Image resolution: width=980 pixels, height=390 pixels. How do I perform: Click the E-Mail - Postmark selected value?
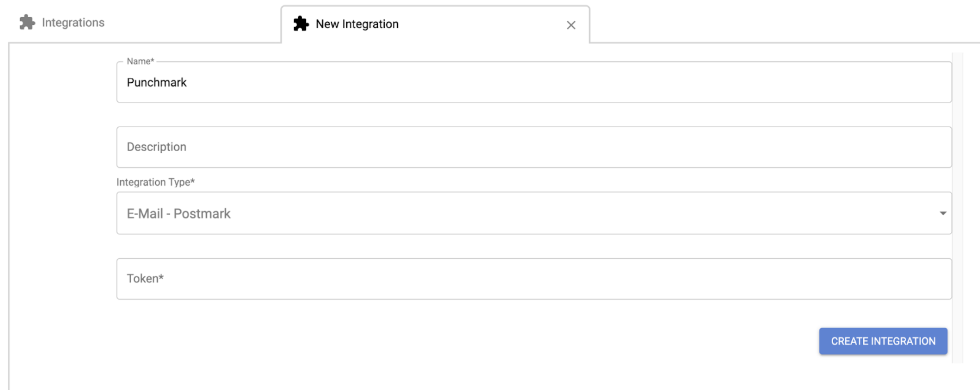click(x=178, y=214)
